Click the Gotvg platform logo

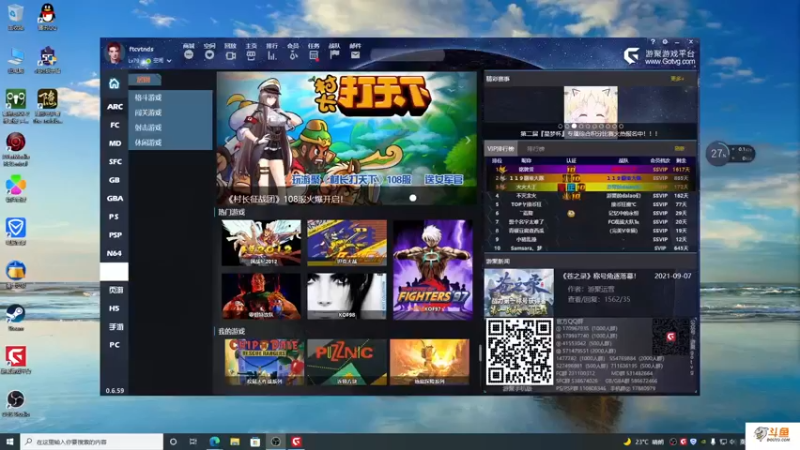coord(659,56)
